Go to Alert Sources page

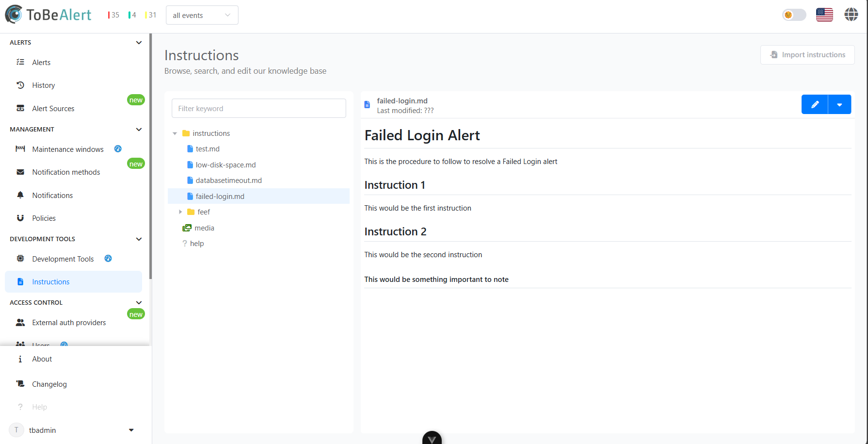[x=73, y=109]
